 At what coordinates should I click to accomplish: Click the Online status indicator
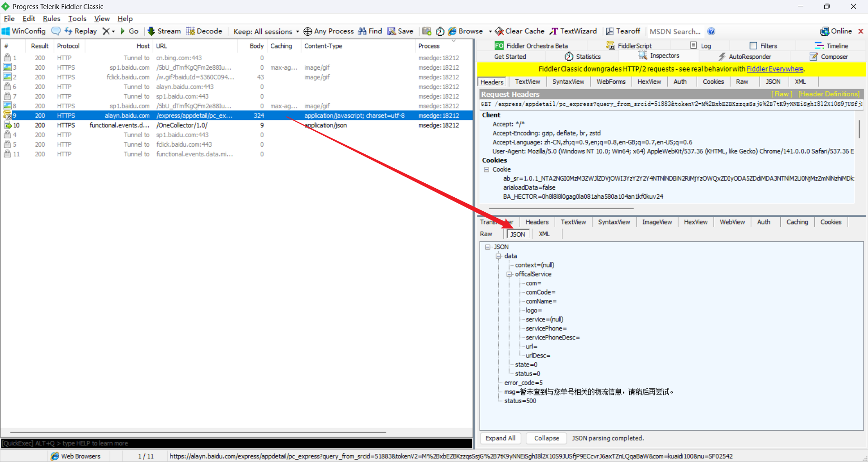click(836, 31)
